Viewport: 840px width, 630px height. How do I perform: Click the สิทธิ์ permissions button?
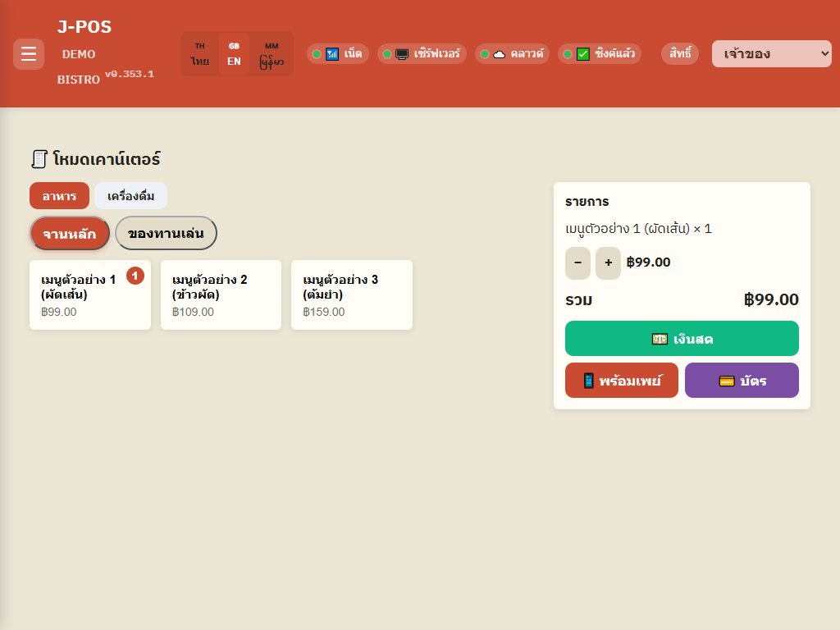pyautogui.click(x=680, y=53)
